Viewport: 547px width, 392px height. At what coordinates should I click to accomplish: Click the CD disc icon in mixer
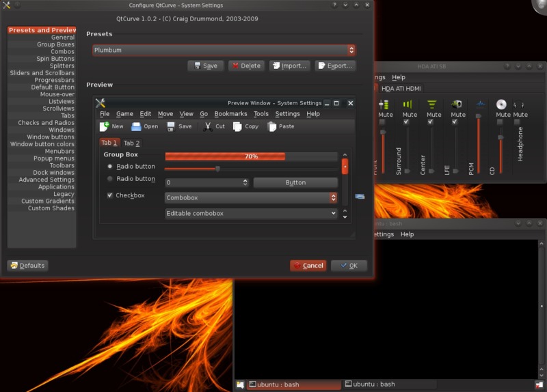coord(501,104)
